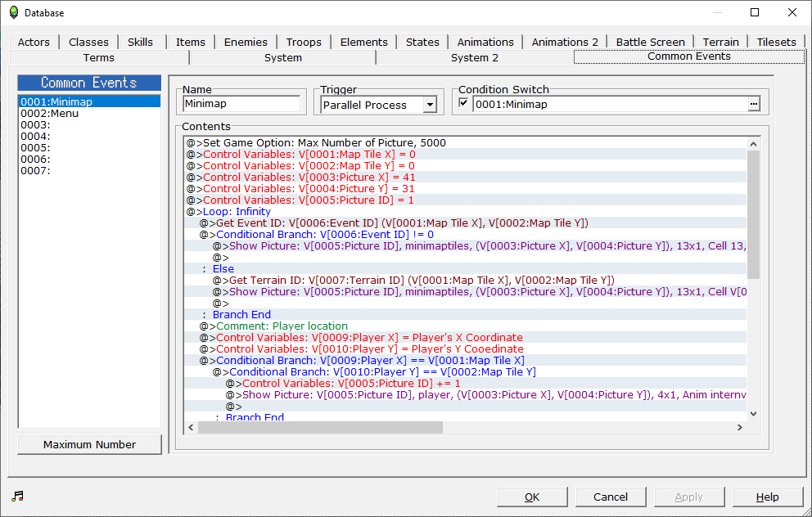This screenshot has width=812, height=517.
Task: Toggle the Condition Switch checkbox
Action: [x=463, y=103]
